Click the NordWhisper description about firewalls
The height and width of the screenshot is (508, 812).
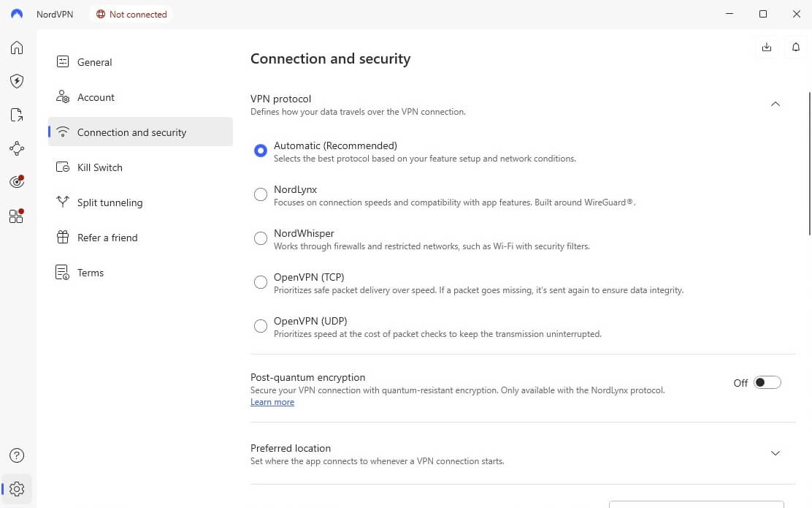(432, 246)
